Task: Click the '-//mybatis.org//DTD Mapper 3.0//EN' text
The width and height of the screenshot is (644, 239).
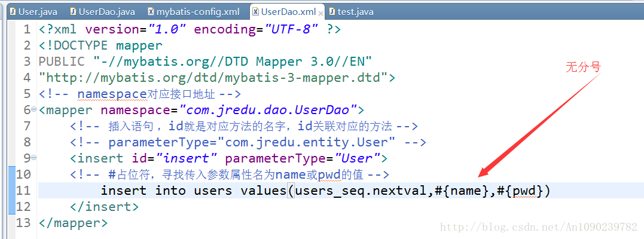Action: (x=233, y=62)
